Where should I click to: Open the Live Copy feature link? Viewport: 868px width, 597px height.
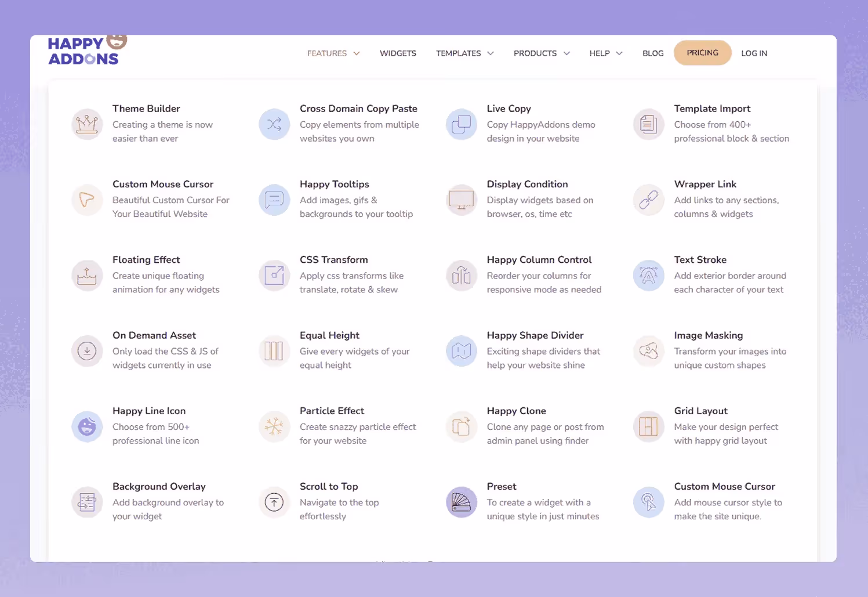pos(509,108)
